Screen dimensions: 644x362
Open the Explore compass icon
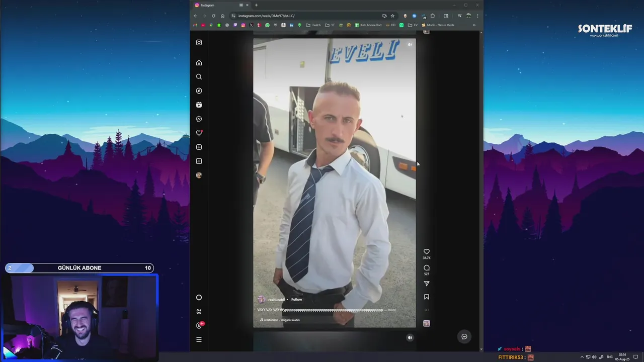pyautogui.click(x=199, y=91)
